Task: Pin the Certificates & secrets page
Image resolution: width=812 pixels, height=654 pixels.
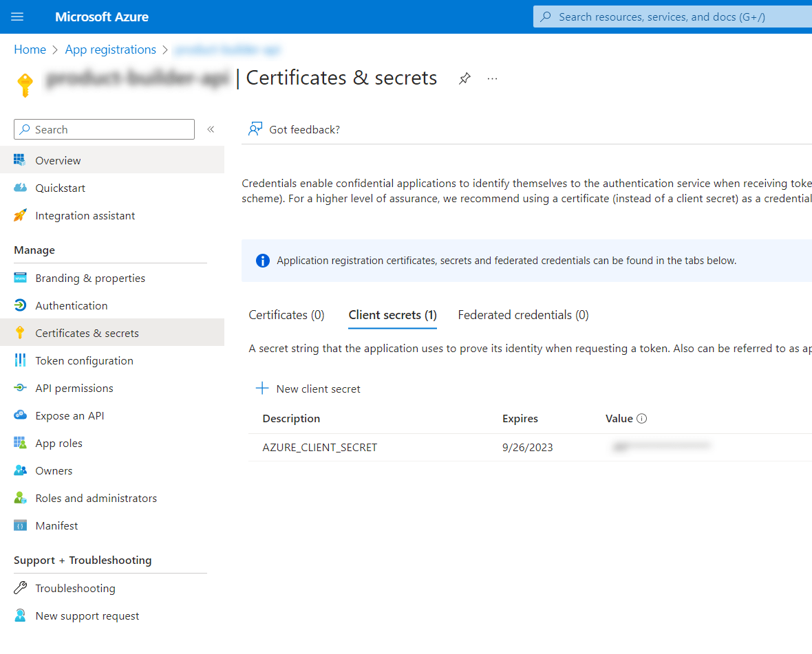Action: pyautogui.click(x=464, y=78)
